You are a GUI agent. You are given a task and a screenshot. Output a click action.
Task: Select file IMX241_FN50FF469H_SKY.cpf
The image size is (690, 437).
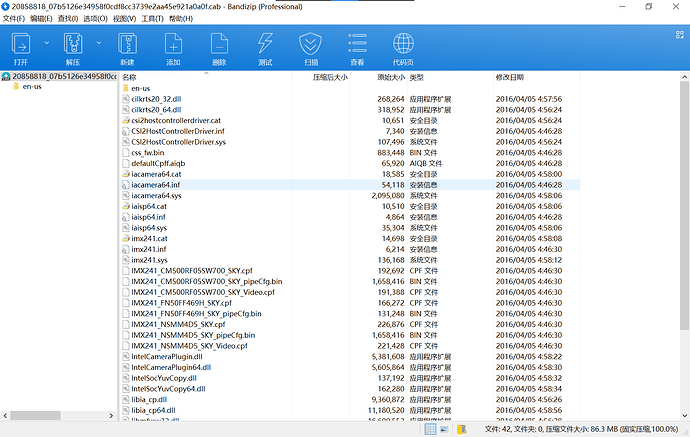tap(181, 303)
